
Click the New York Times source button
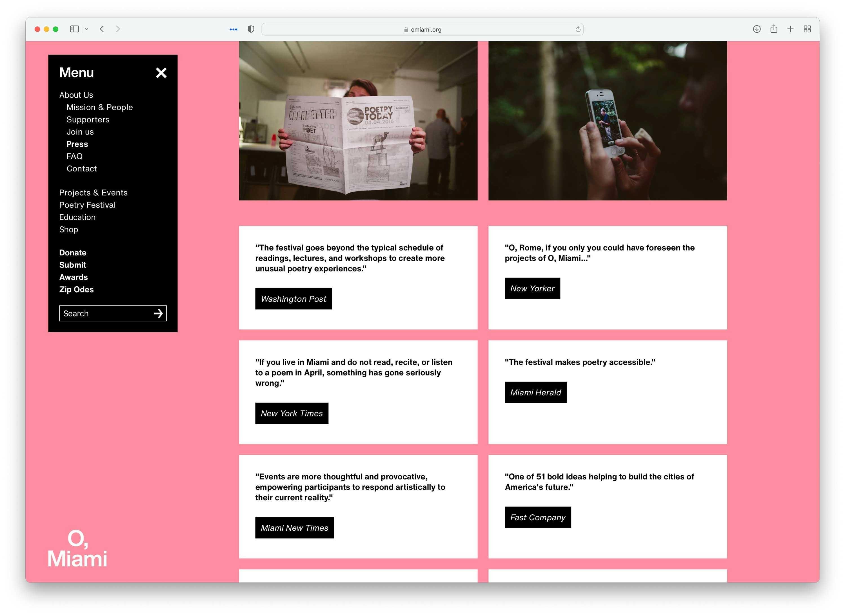[291, 414]
